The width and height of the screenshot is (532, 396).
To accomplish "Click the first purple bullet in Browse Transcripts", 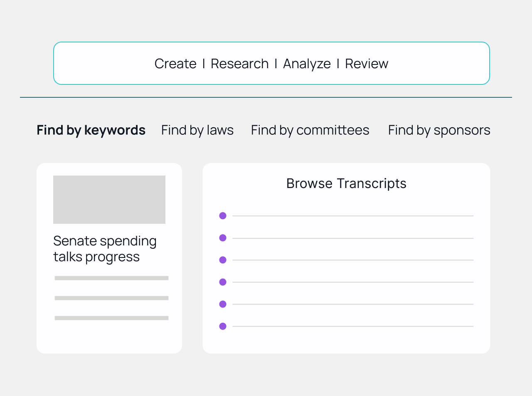I will pos(223,215).
